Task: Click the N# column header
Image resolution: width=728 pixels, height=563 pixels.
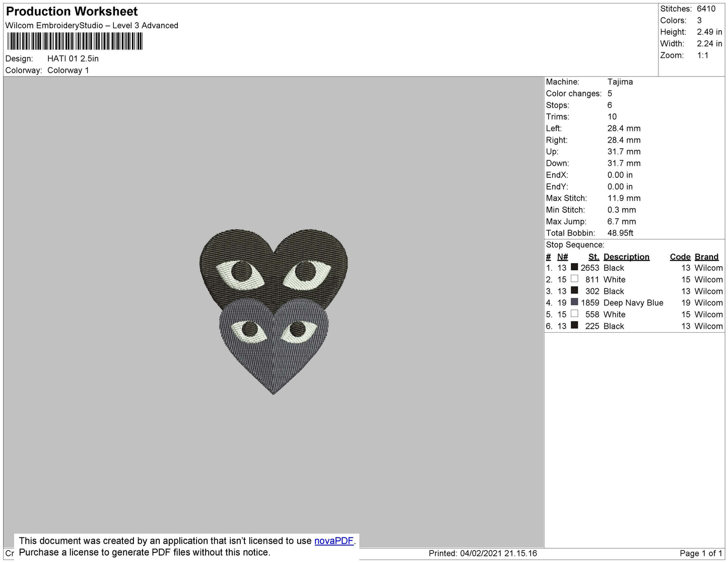Action: pos(562,257)
